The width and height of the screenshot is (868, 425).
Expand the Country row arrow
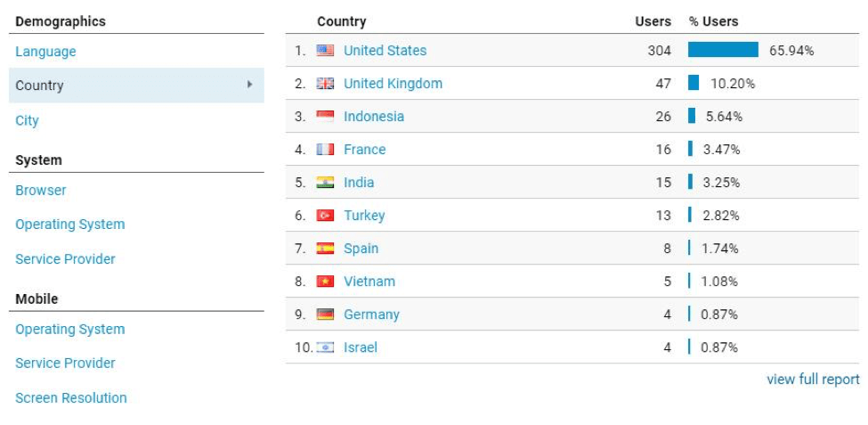tap(249, 85)
